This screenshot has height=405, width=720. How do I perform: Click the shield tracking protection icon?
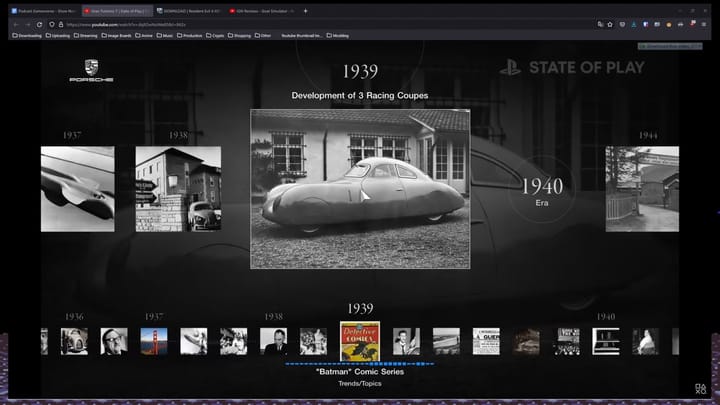click(x=52, y=24)
